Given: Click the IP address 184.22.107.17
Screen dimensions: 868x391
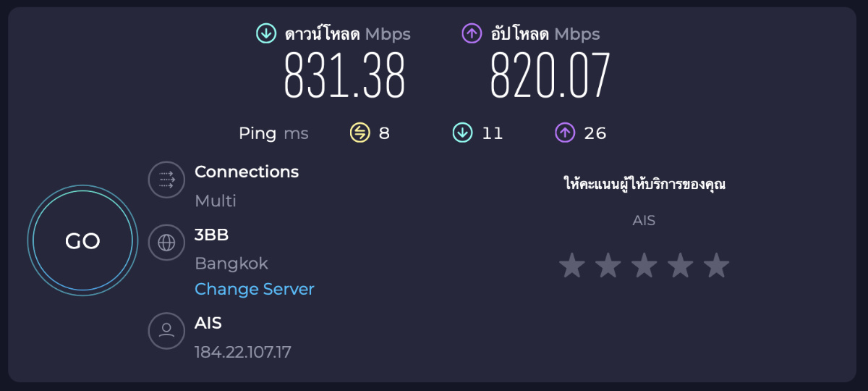Looking at the screenshot, I should click(243, 352).
